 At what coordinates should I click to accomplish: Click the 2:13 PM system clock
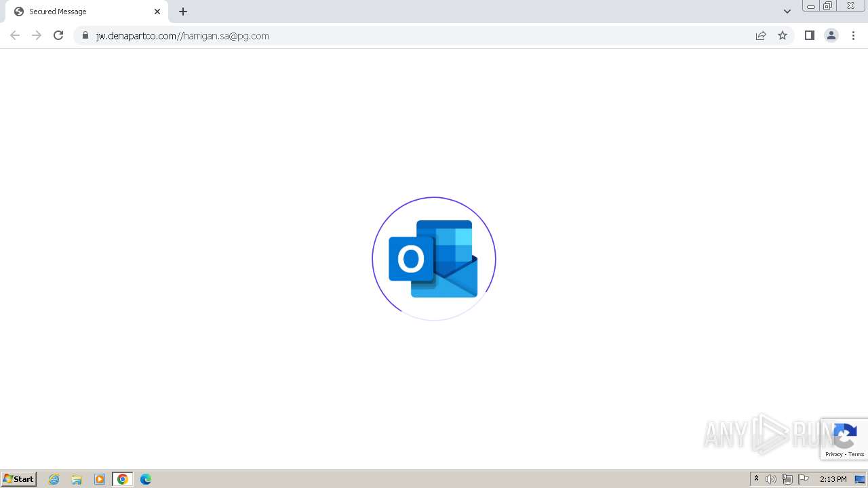(833, 479)
